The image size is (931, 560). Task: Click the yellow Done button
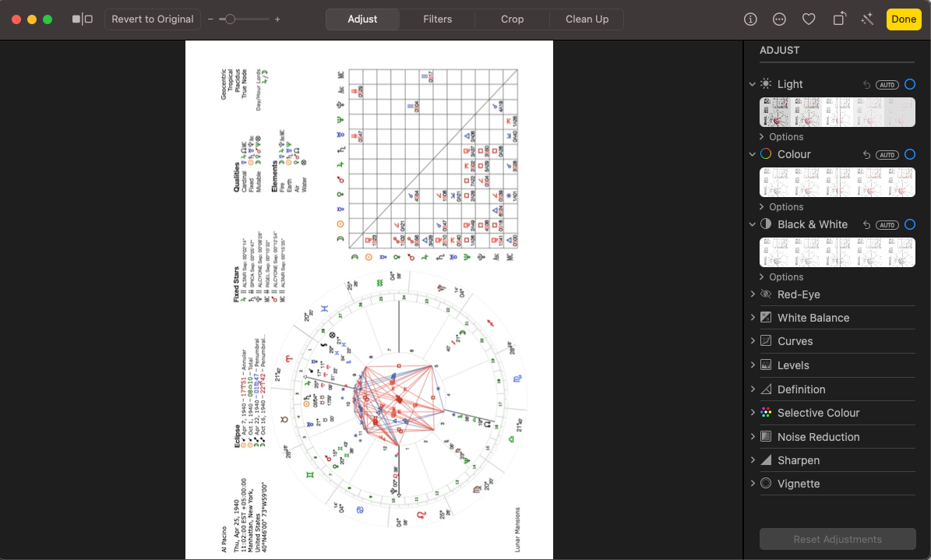point(903,19)
